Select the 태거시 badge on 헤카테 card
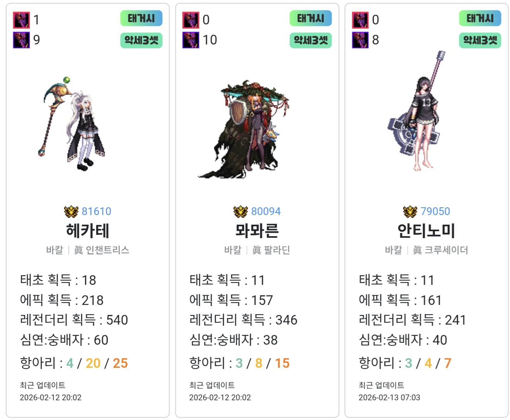Screen dimensions: 510x420 pyautogui.click(x=141, y=18)
